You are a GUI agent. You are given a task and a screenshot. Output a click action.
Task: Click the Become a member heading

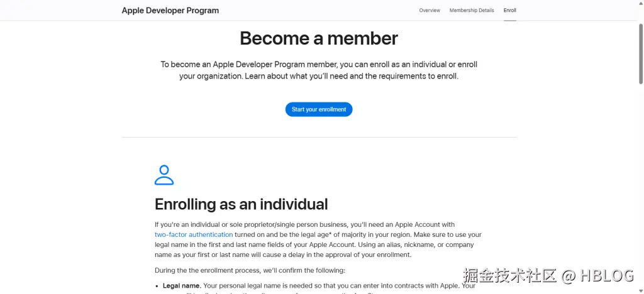[x=319, y=38]
